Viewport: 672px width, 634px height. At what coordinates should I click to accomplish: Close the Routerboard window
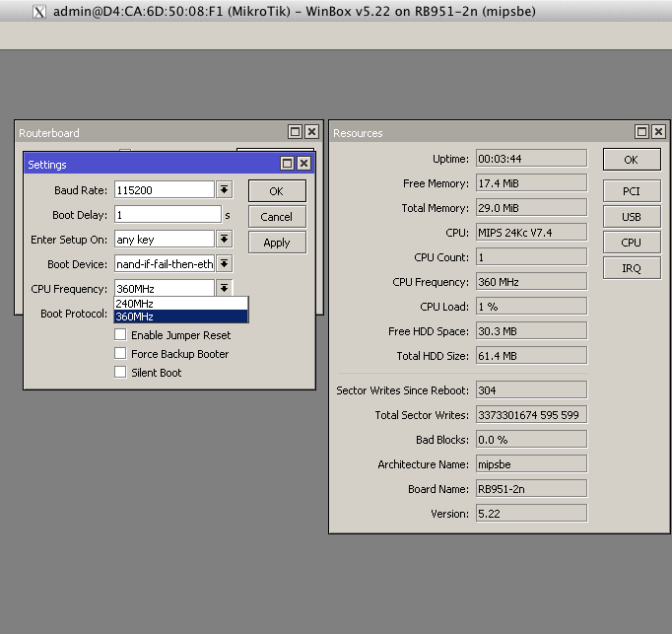point(312,132)
